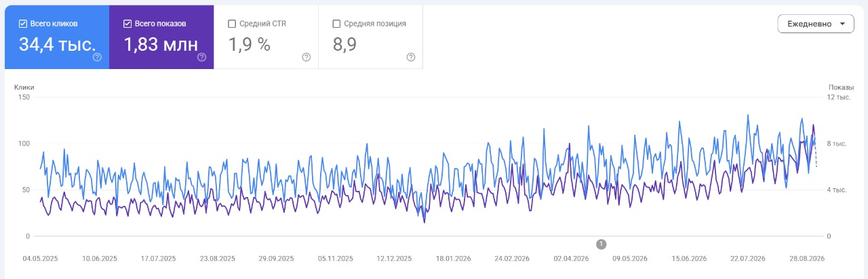Click the 34,4 тыс. clicks value
The width and height of the screenshot is (868, 279).
(x=57, y=45)
